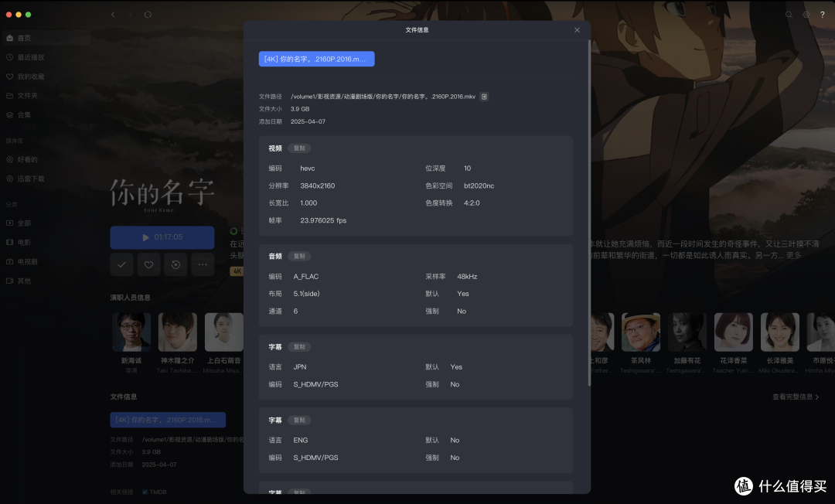Close the 文件信息 dialog

(x=577, y=30)
